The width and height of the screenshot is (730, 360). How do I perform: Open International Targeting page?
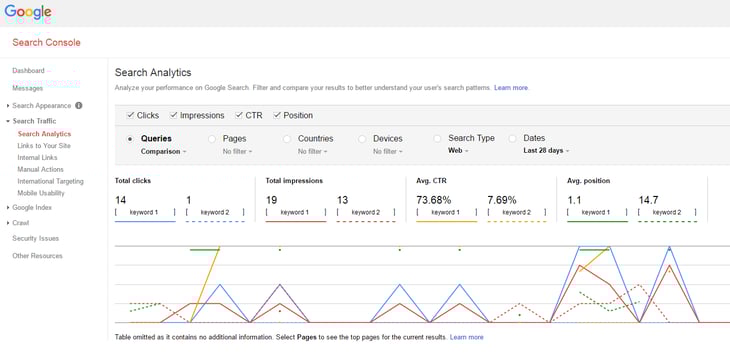pos(50,181)
